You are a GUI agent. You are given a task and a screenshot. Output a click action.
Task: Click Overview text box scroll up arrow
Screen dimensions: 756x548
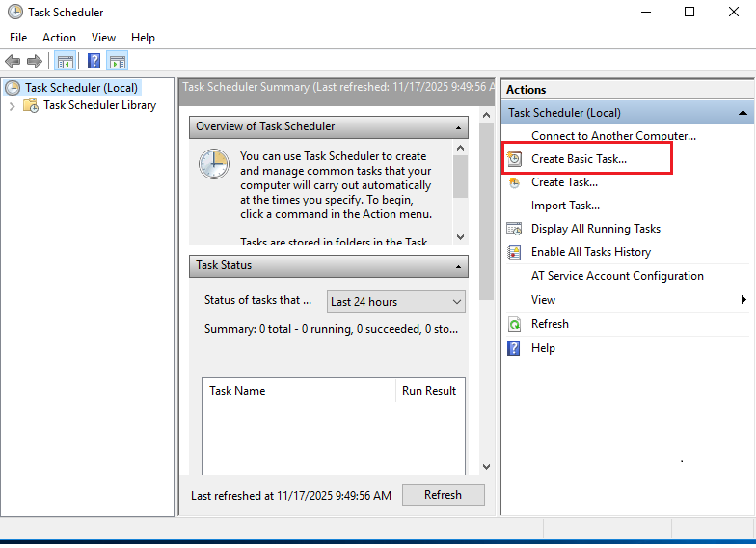(461, 149)
